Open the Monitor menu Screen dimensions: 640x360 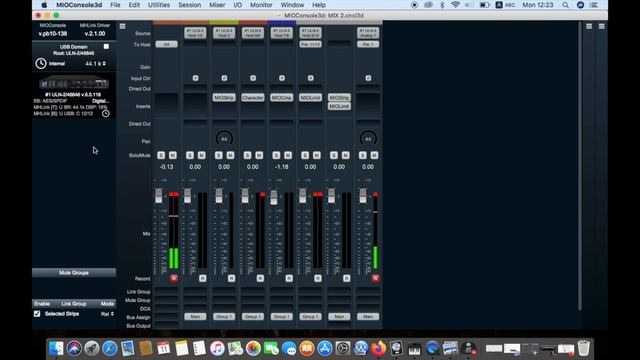point(261,5)
